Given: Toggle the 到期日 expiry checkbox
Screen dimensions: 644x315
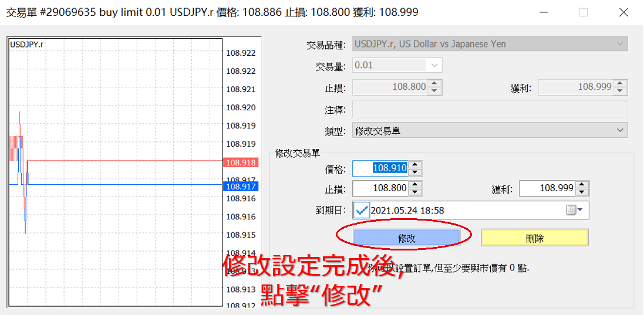Looking at the screenshot, I should (x=362, y=211).
